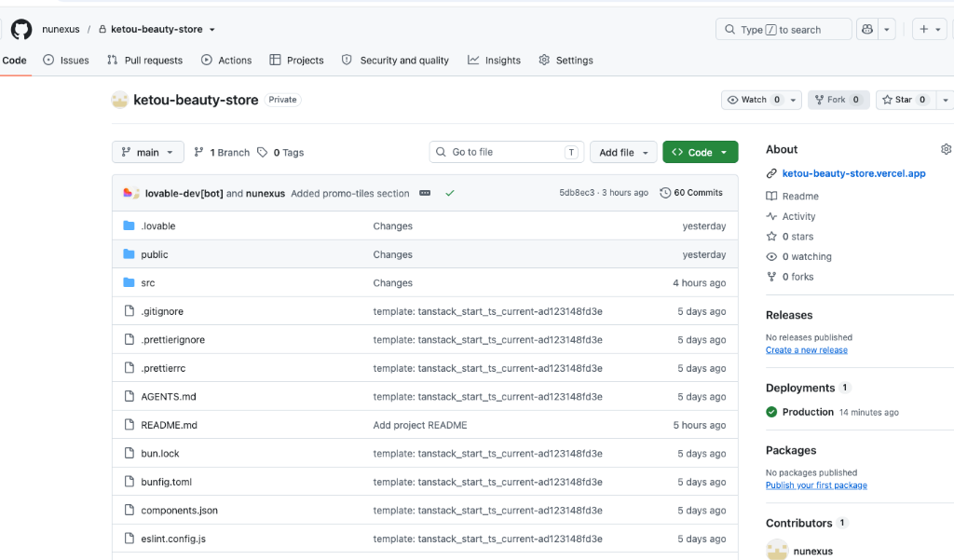Open the .gitignore file
954x560 pixels.
point(162,311)
